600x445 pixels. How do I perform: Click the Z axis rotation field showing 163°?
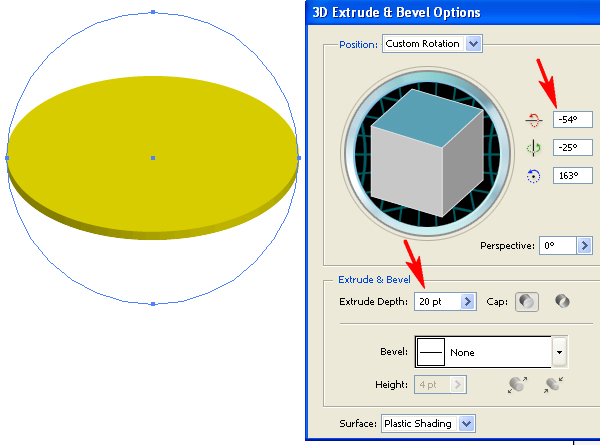pos(572,176)
